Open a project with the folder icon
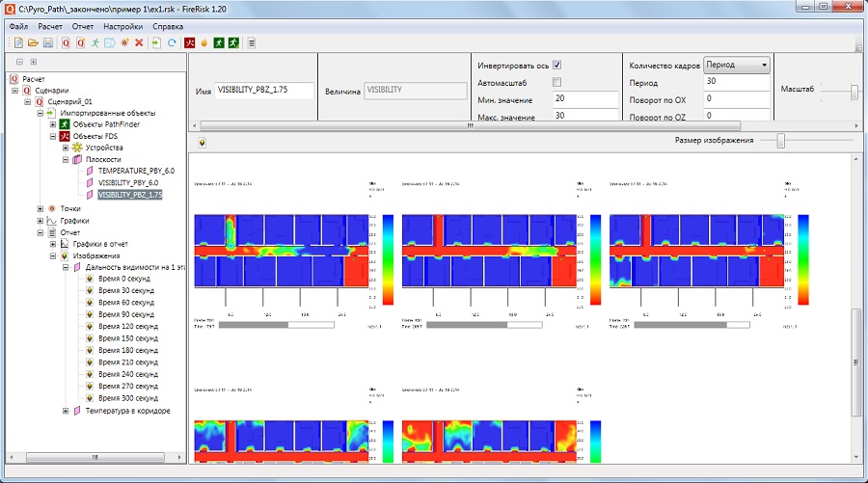Screen dimensions: 868x483 (x=33, y=42)
